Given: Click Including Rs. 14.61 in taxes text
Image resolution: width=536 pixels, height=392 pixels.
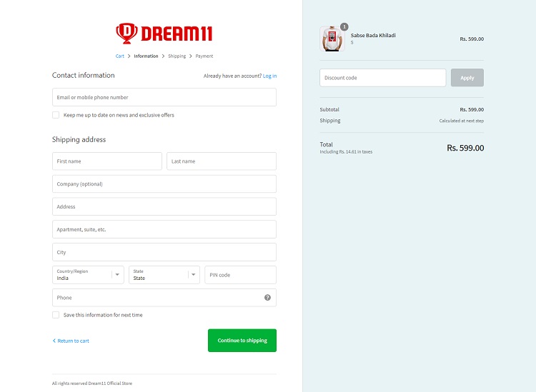Looking at the screenshot, I should (346, 151).
